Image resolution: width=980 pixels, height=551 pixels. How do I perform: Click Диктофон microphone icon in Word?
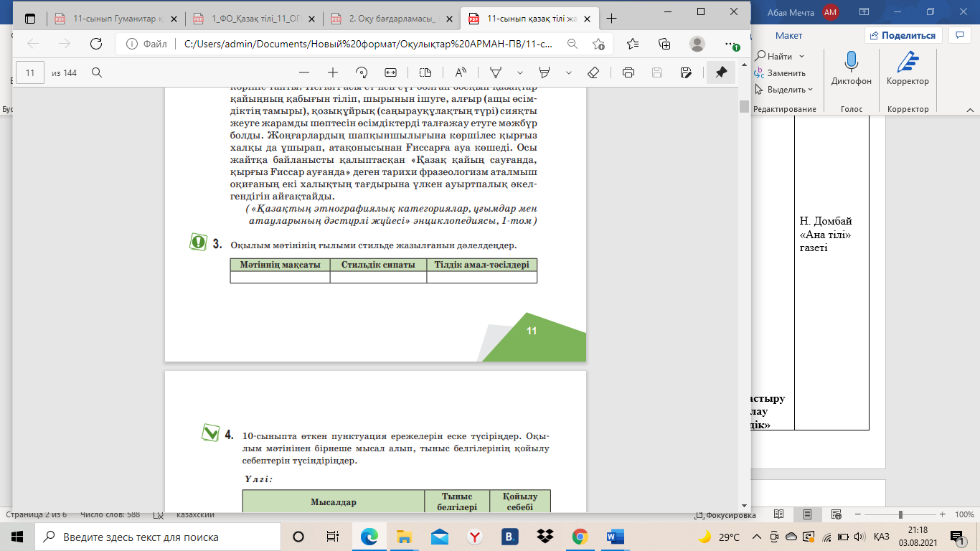pyautogui.click(x=852, y=63)
